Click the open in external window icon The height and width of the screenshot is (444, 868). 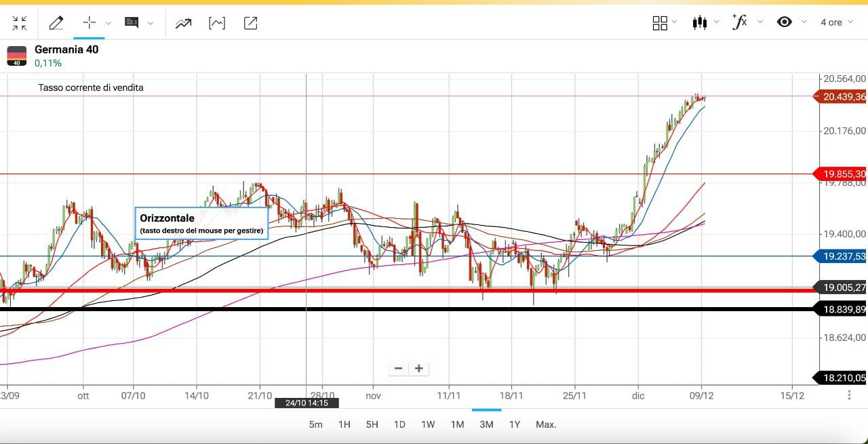click(250, 23)
